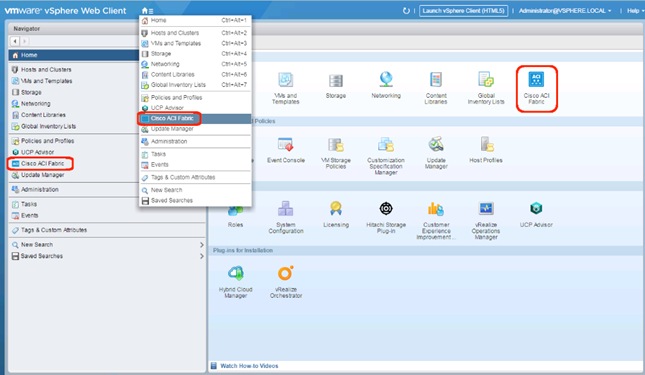This screenshot has height=375, width=645.
Task: Click Launch vSphere Client (HTML5) button
Action: 463,11
